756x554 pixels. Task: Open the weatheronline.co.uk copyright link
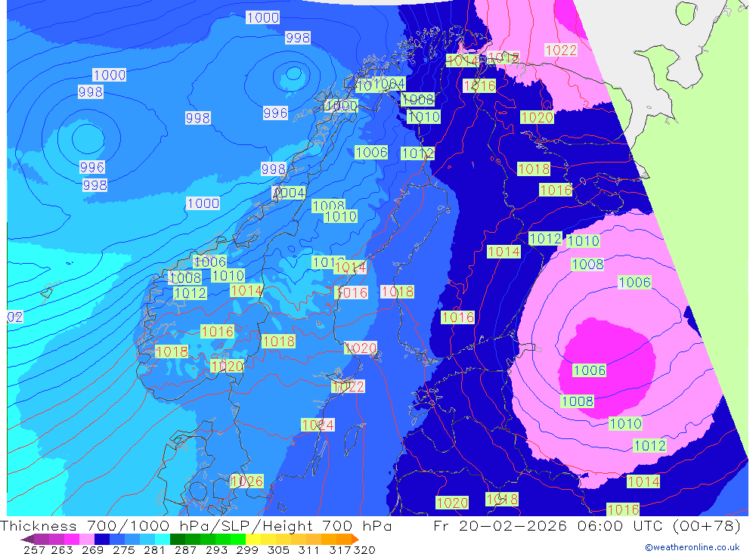tap(692, 547)
